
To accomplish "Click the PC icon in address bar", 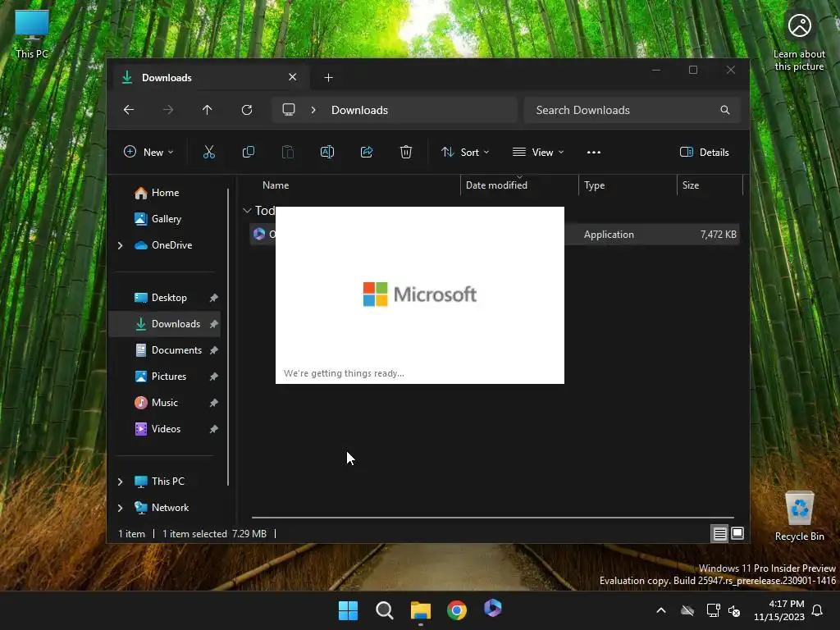I will click(x=289, y=110).
